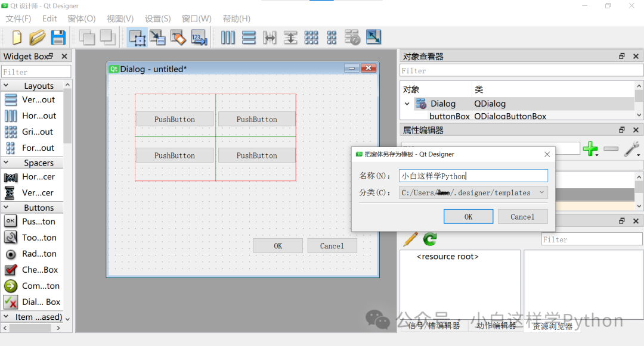Click Cancel in save-as-template dialog

[x=522, y=216]
